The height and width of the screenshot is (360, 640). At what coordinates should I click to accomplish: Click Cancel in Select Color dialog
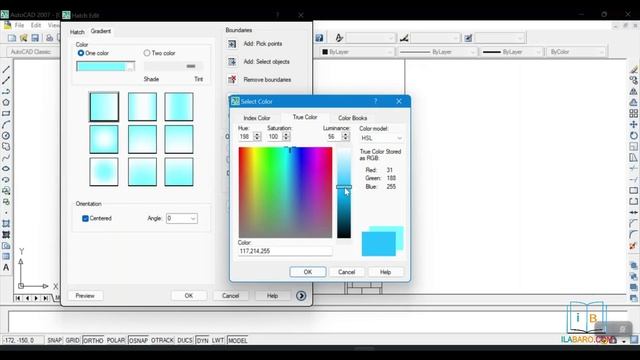[346, 272]
